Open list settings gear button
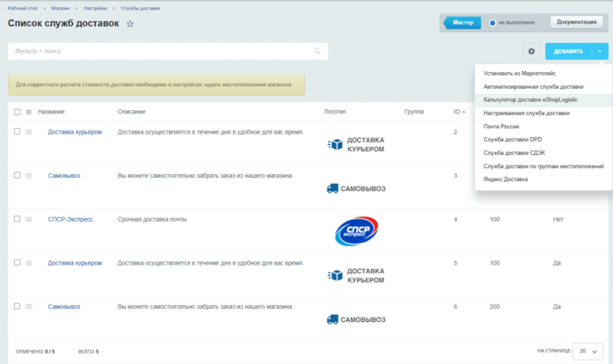 [531, 51]
